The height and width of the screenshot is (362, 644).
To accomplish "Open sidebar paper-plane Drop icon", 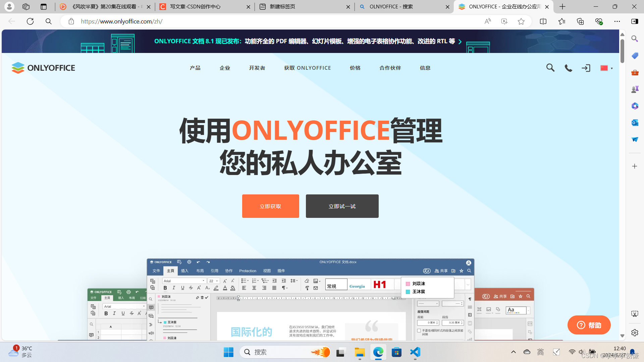I will click(x=635, y=139).
